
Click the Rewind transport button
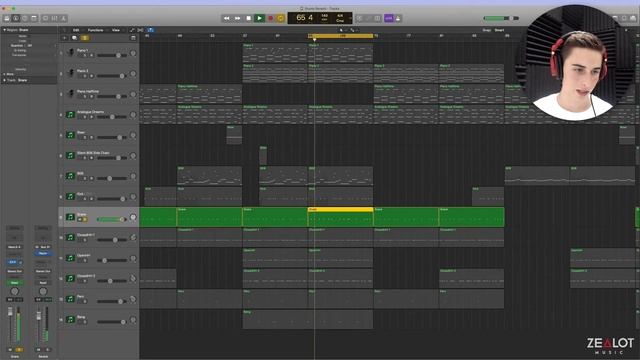(227, 18)
